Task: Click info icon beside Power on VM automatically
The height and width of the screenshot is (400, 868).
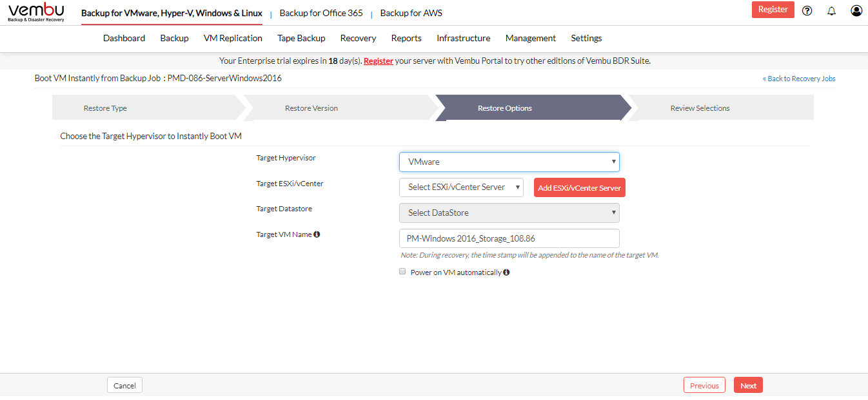Action: coord(506,272)
